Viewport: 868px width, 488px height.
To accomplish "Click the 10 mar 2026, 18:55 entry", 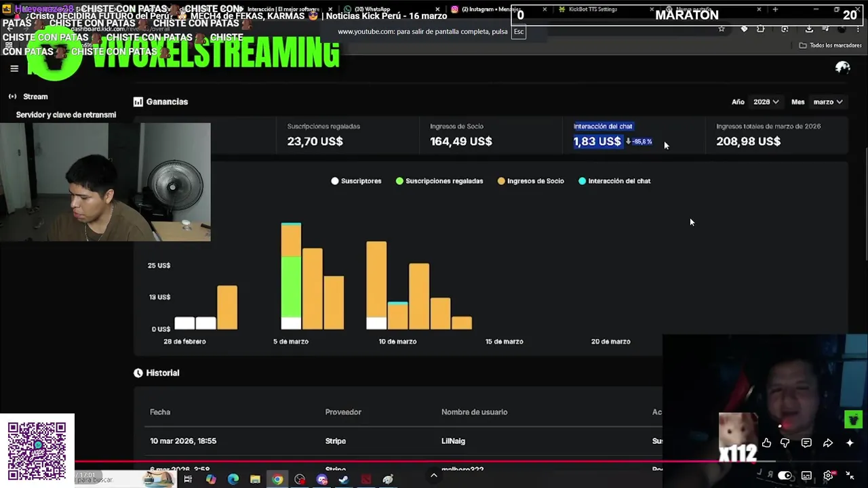I will tap(183, 441).
